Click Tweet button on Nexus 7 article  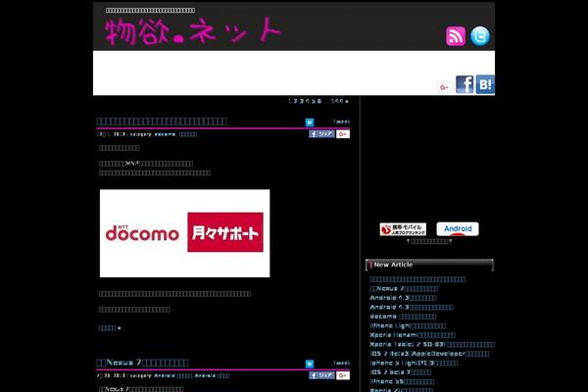click(x=341, y=364)
